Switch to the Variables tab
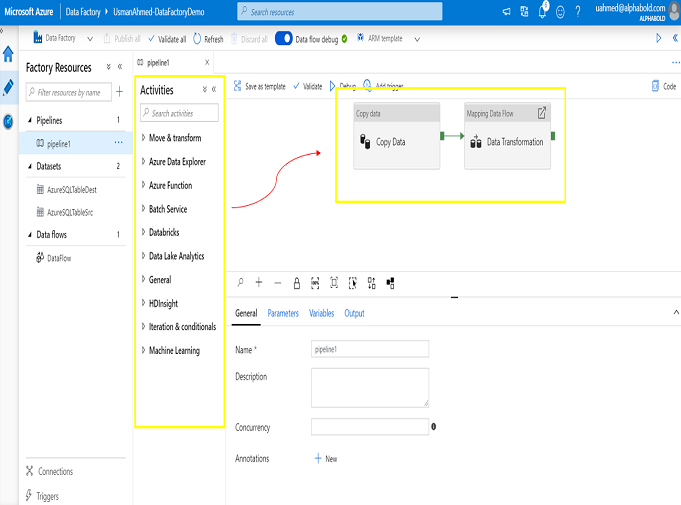Viewport: 681px width, 505px height. (321, 313)
